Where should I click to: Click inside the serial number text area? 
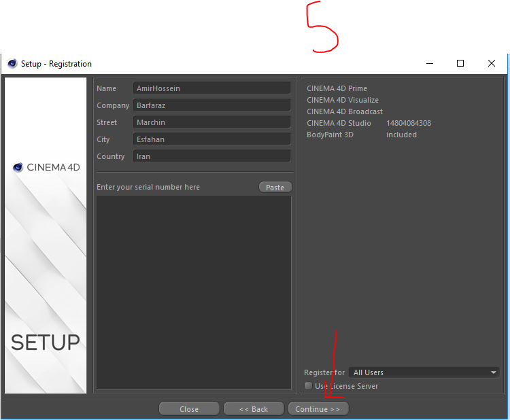[194, 292]
